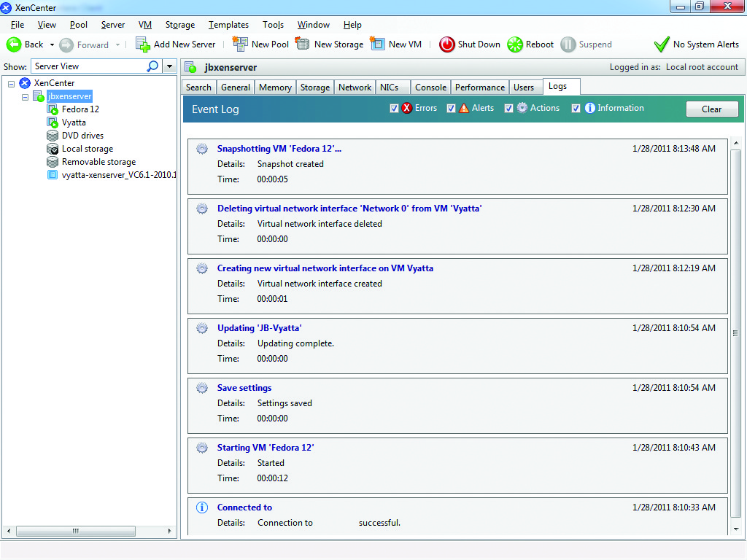Switch to the Console tab

(x=430, y=87)
